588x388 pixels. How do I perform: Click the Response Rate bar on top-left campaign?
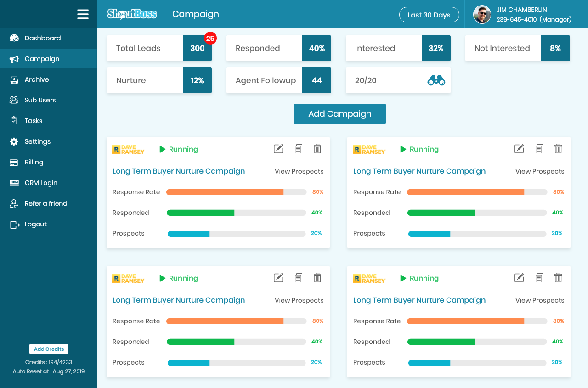click(236, 192)
